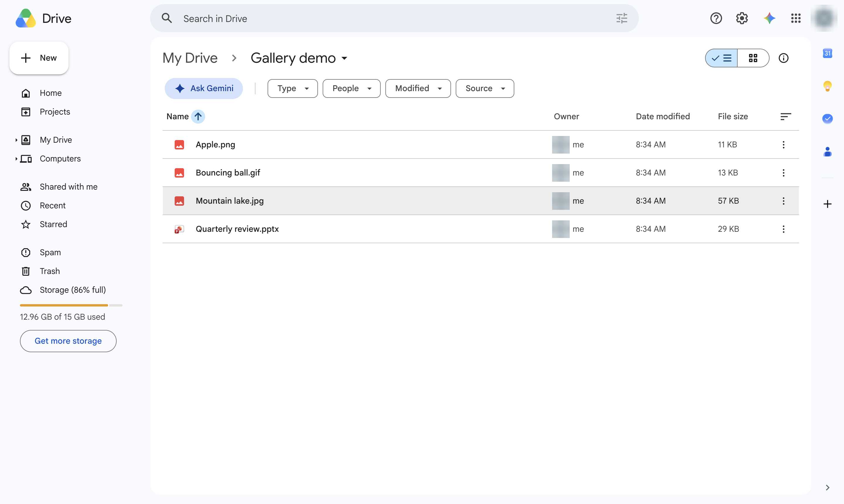Open Google Tasks side panel icon

coord(827,119)
